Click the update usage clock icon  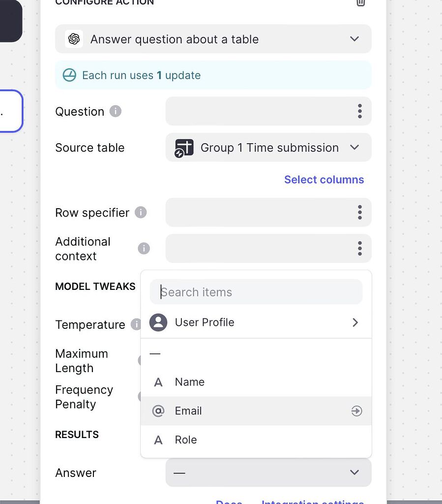(x=69, y=75)
